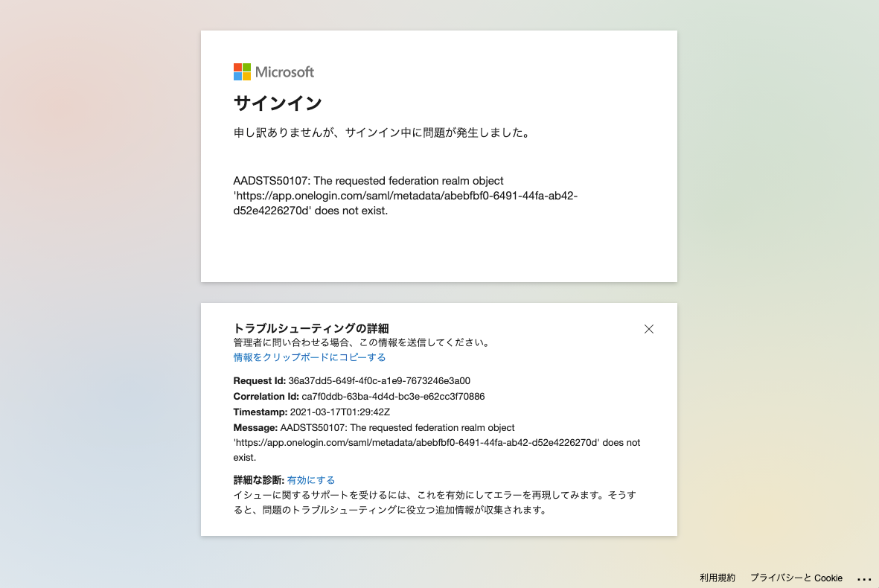Click the Microsoft logo
879x588 pixels.
pos(274,71)
